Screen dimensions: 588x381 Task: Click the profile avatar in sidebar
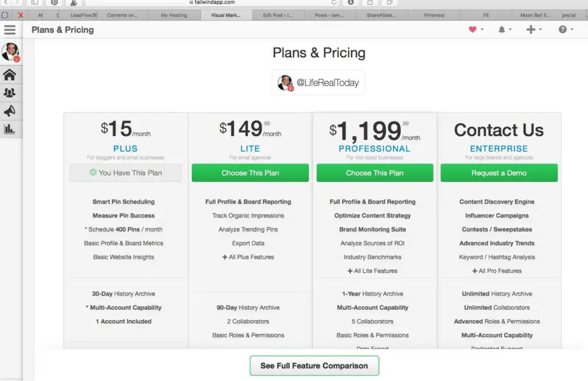click(10, 52)
